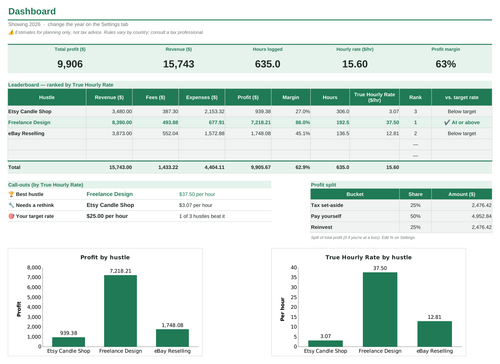The image size is (500, 364).
Task: Click the True Hourly Rate ($/hr) column header
Action: pyautogui.click(x=375, y=97)
